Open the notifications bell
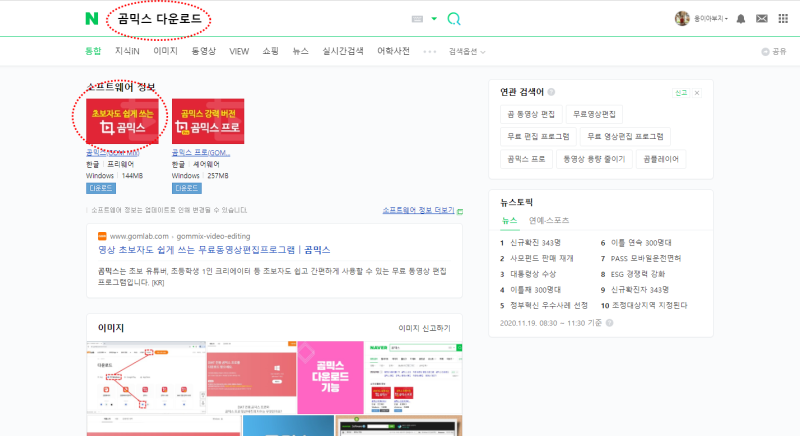 741,19
